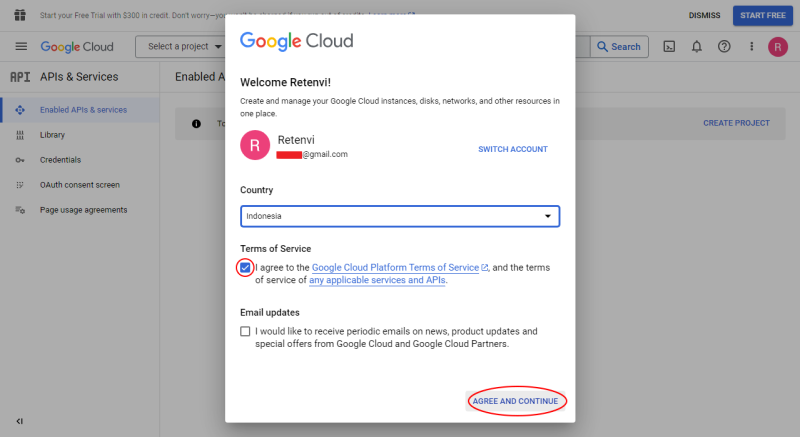The width and height of the screenshot is (800, 437).
Task: Click the Credentials key icon
Action: 20,160
